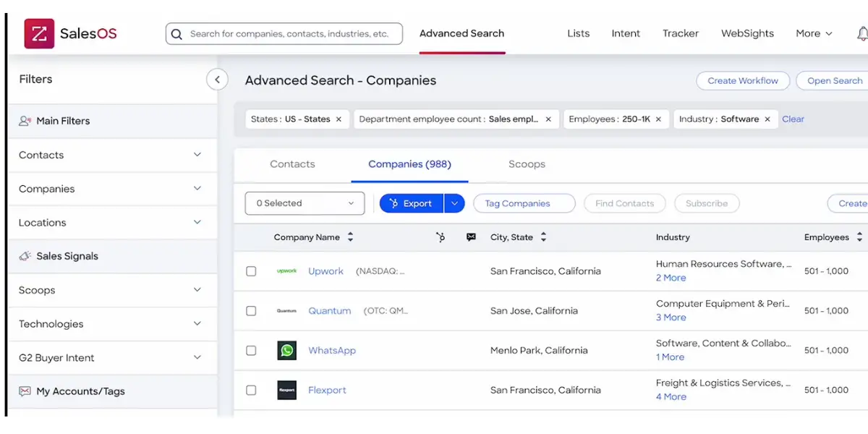The image size is (868, 434).
Task: Open Lists in the top navigation
Action: click(579, 33)
